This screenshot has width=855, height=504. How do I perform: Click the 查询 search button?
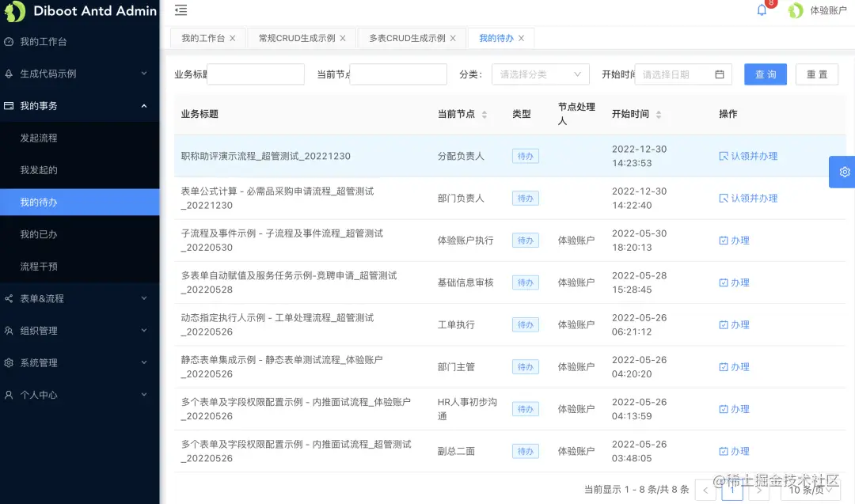pos(765,74)
